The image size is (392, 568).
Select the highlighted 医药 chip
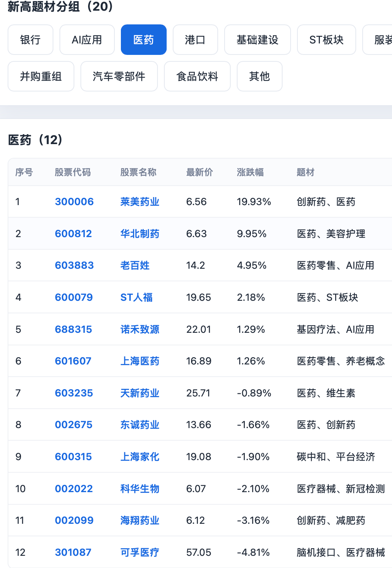[x=144, y=40]
